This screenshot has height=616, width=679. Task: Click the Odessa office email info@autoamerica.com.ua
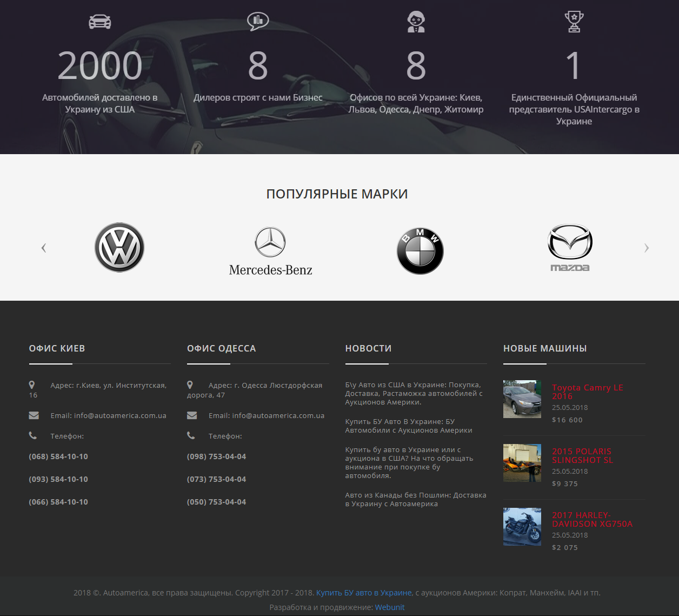pos(278,415)
